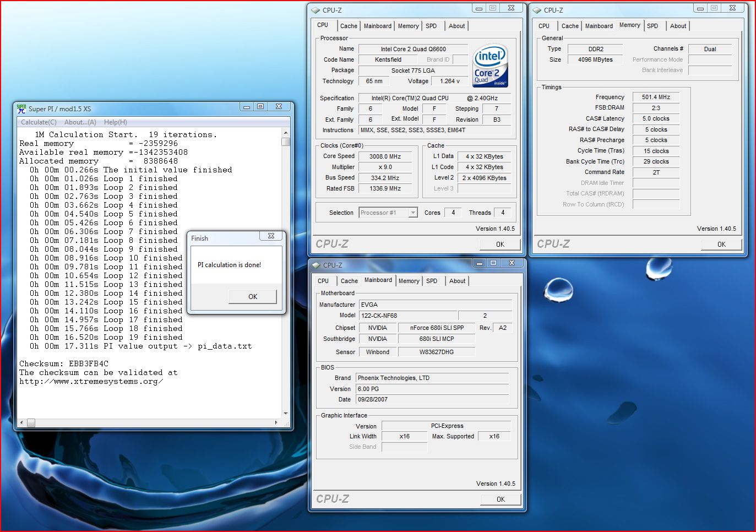Click the http://www.xtremesystems.org/ text

[x=91, y=381]
